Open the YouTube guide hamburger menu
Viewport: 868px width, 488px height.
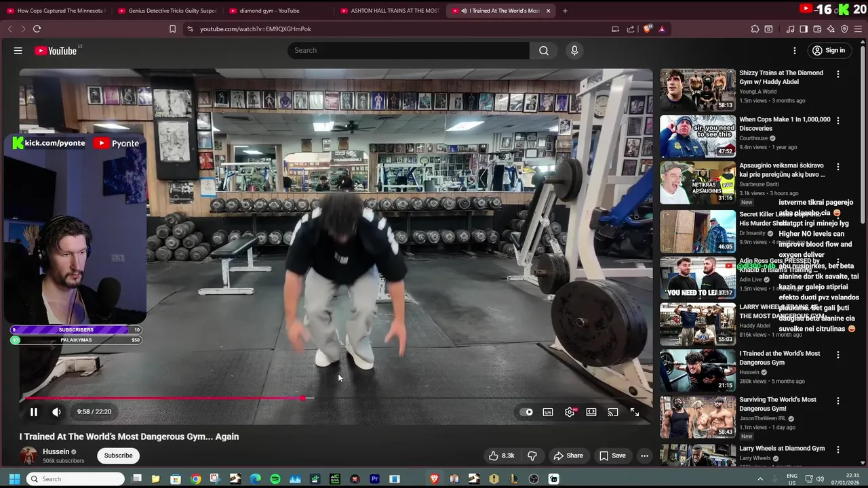[18, 50]
